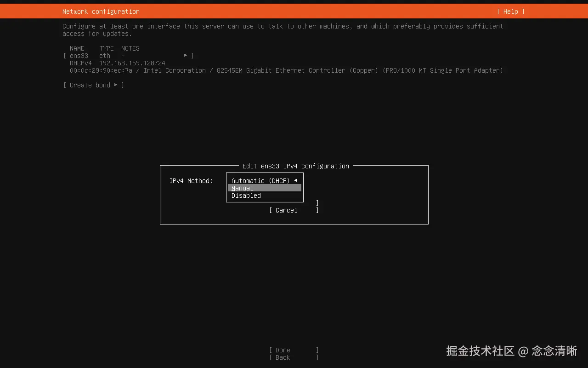Select the highlighted Manual entry
This screenshot has height=368, width=588.
tap(242, 188)
